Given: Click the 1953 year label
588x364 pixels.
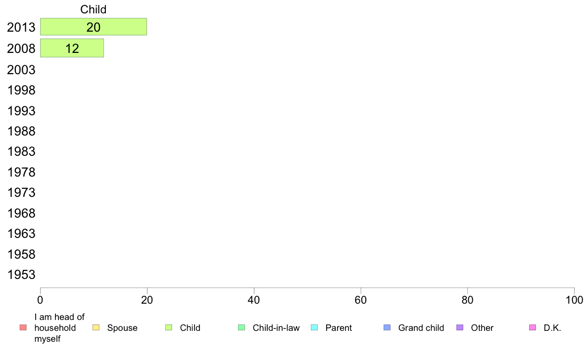Looking at the screenshot, I should tap(21, 274).
